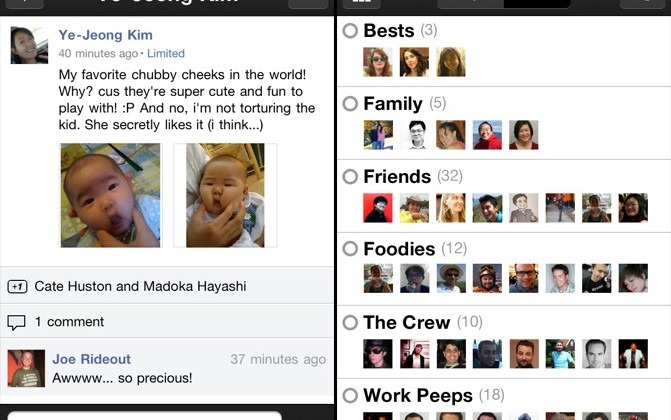Select the Friends circle radio button
This screenshot has height=420, width=671.
pos(350,176)
